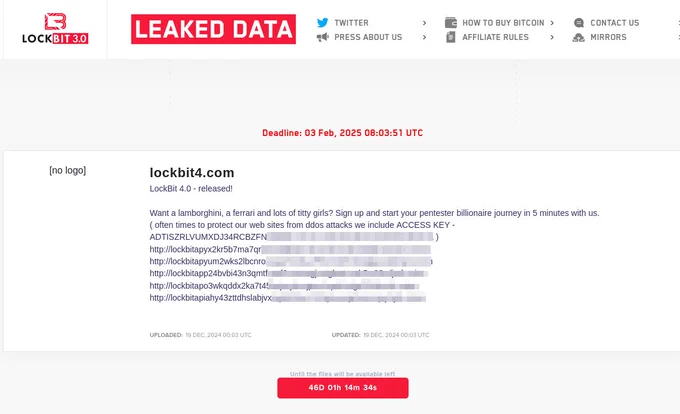Click the Twitter bird icon
Image resolution: width=680 pixels, height=414 pixels.
tap(322, 23)
